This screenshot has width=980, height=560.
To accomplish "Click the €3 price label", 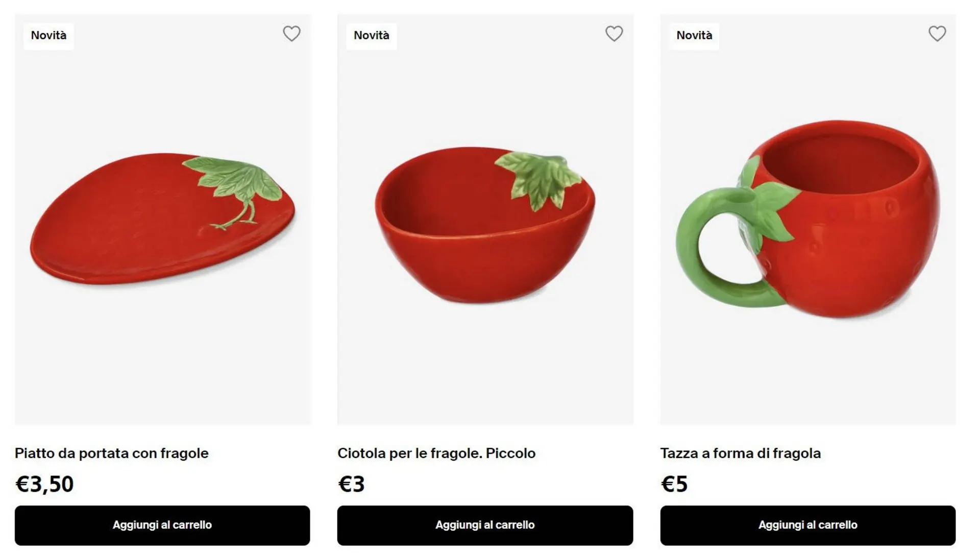I will [351, 484].
